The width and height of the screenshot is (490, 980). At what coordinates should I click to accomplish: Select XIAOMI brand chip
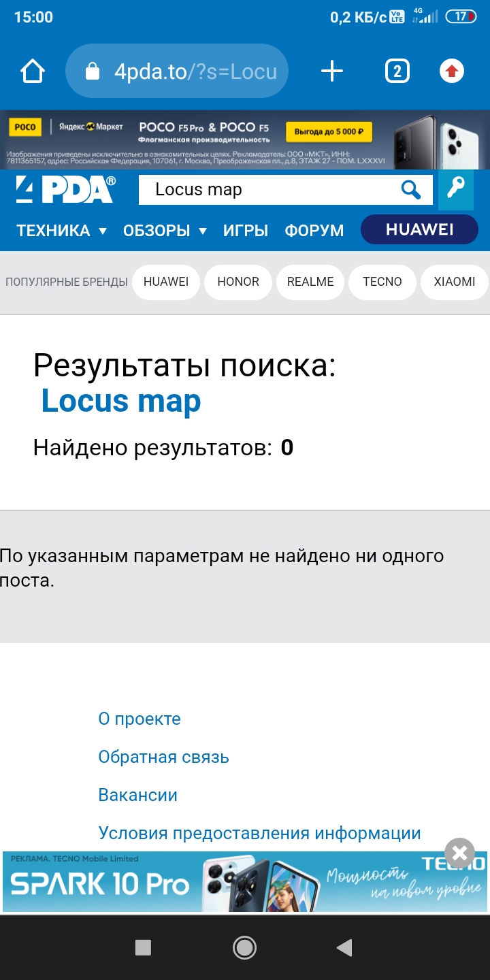click(455, 282)
